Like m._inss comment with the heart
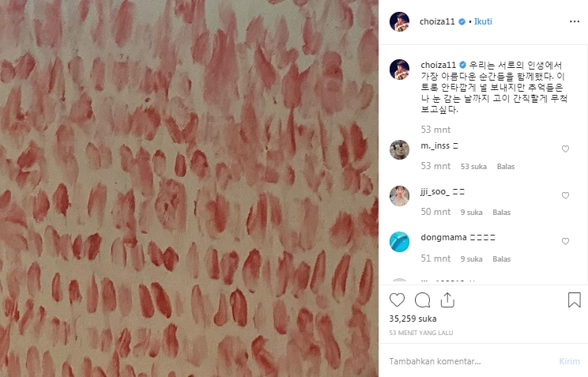Viewport: 588px width, 377px height. 565,149
